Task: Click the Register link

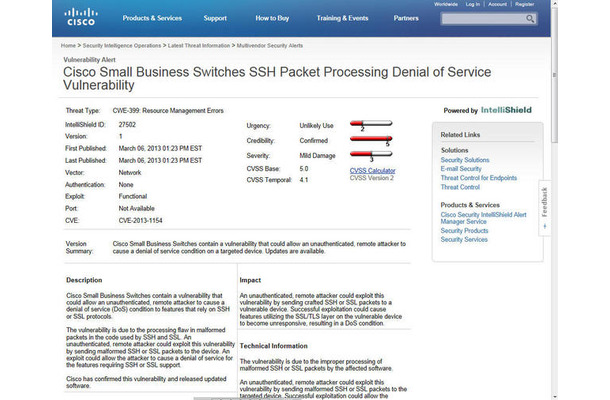Action: click(x=524, y=4)
